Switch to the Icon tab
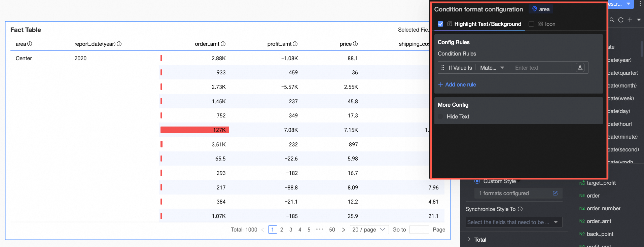 (550, 24)
